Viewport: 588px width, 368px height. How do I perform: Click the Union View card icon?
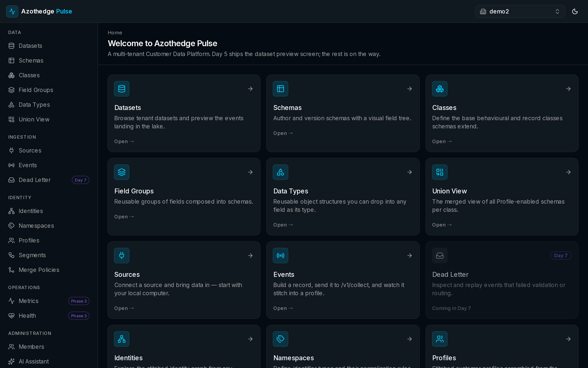tap(440, 172)
